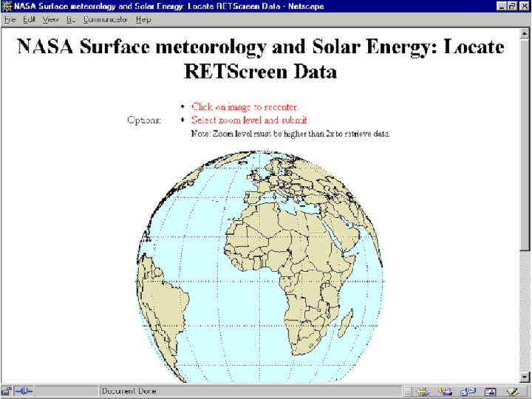Open the Help menu
The width and height of the screenshot is (532, 399).
(x=143, y=20)
